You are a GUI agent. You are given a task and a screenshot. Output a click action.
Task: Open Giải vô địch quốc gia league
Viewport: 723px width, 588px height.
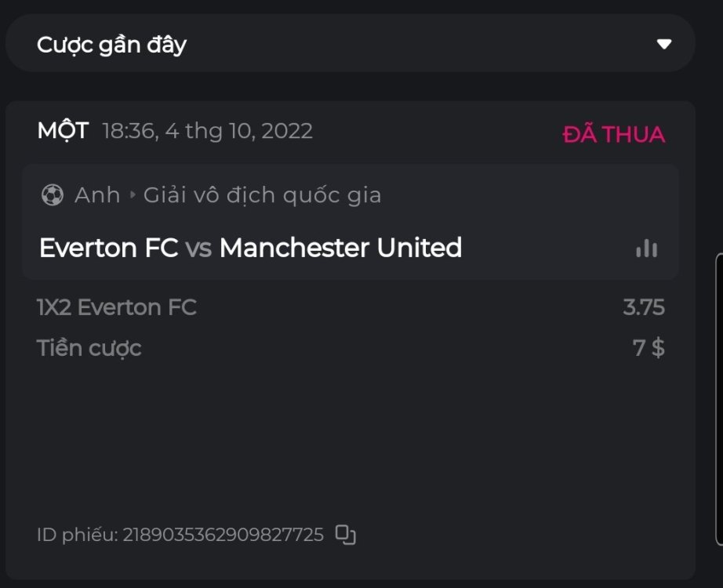click(x=262, y=195)
